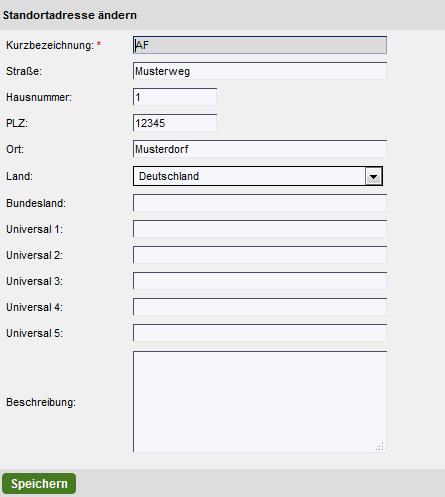The width and height of the screenshot is (445, 497).
Task: Click the Beschreibung textarea resize grip
Action: pyautogui.click(x=380, y=446)
